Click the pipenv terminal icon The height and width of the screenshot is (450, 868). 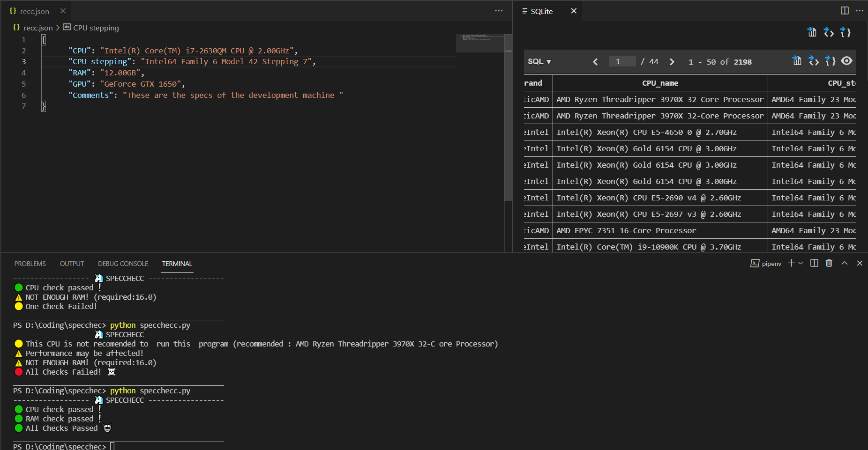click(755, 264)
